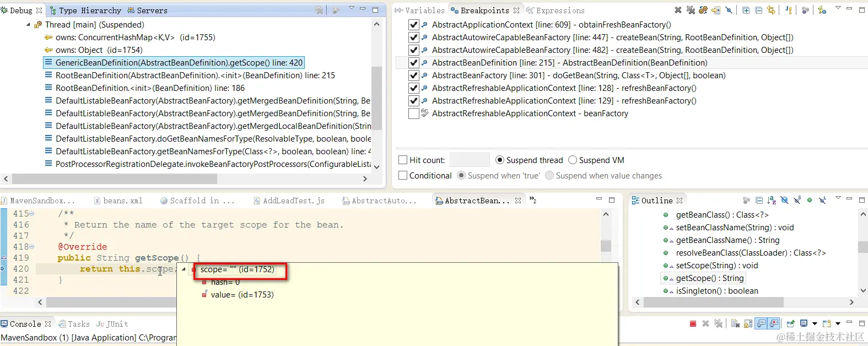The height and width of the screenshot is (346, 868).
Task: Collapse scope= variable in hover popup
Action: [x=184, y=269]
